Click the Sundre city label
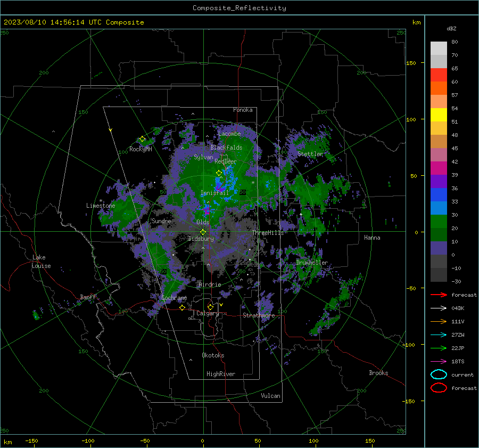This screenshot has width=479, height=448. click(161, 221)
